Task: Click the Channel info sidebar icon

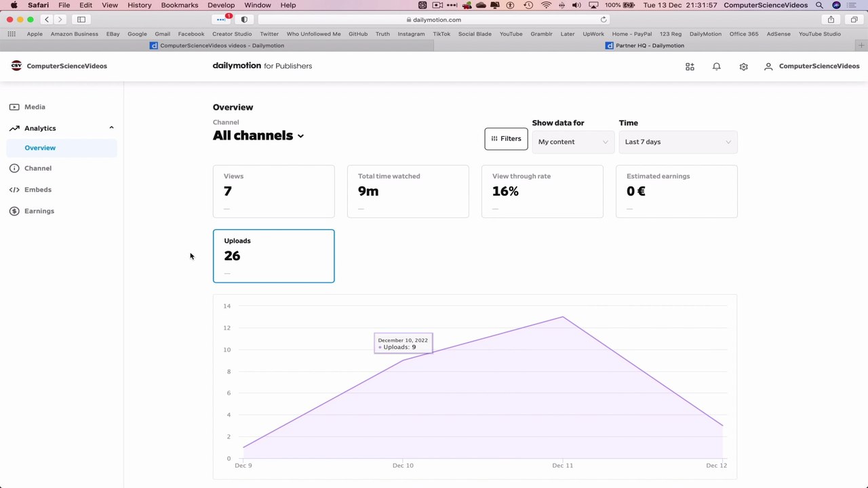Action: coord(14,168)
